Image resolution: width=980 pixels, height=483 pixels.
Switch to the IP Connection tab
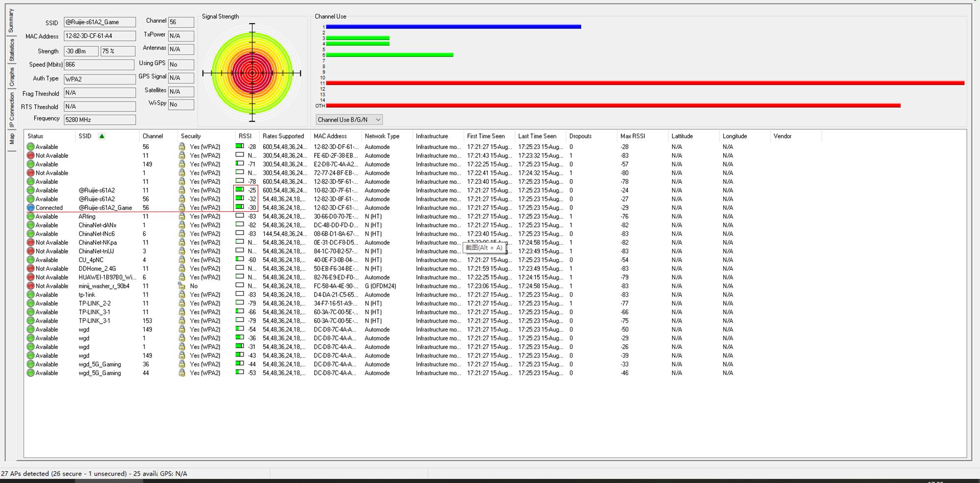tap(12, 111)
